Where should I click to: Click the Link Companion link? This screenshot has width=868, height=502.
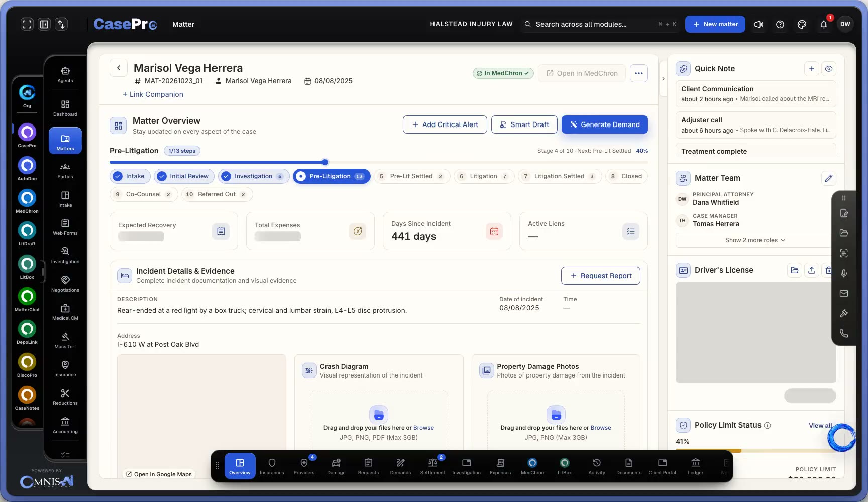pyautogui.click(x=153, y=94)
